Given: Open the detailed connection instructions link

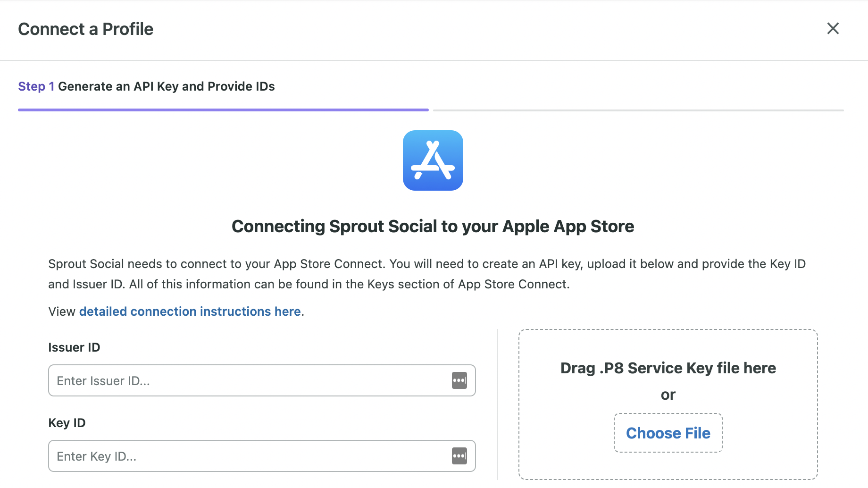Looking at the screenshot, I should 190,311.
